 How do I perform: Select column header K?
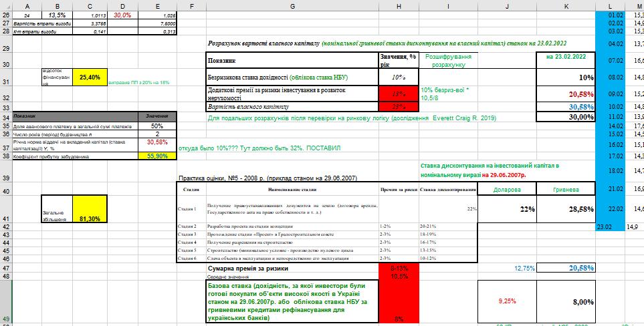click(566, 5)
